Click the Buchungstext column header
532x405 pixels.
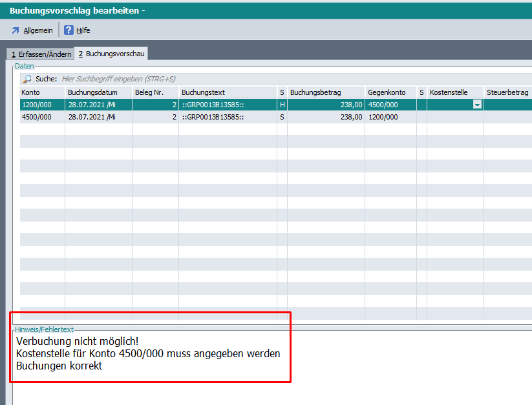click(x=227, y=92)
